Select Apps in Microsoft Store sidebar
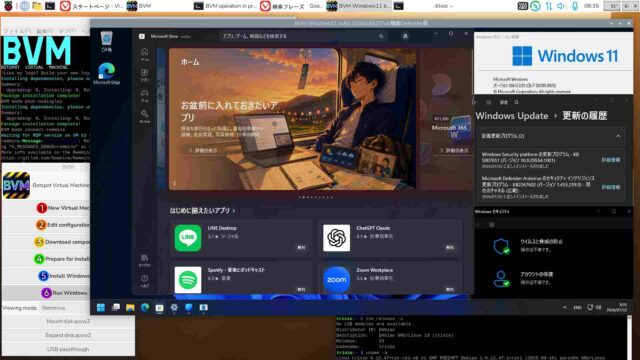This screenshot has height=360, width=640. (x=144, y=75)
